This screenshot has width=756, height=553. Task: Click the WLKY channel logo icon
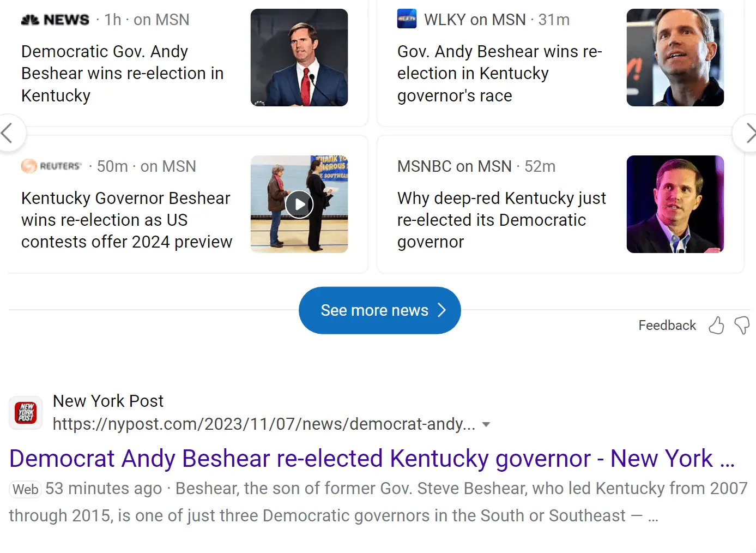click(407, 19)
